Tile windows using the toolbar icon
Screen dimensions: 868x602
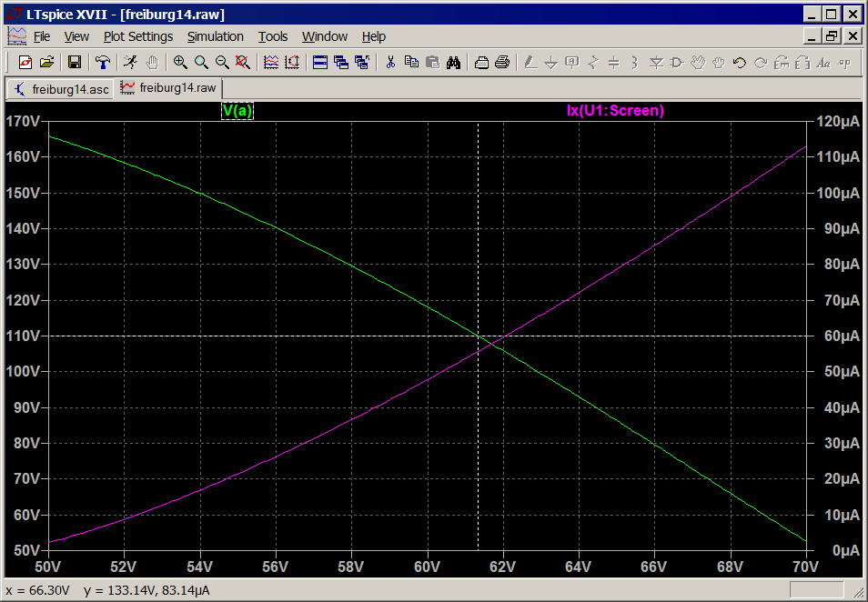pos(320,63)
